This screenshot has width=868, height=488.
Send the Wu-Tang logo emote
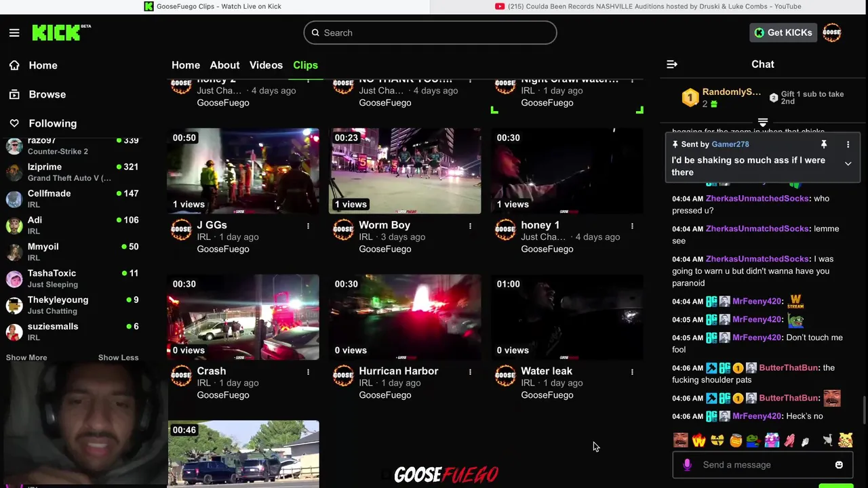717,441
